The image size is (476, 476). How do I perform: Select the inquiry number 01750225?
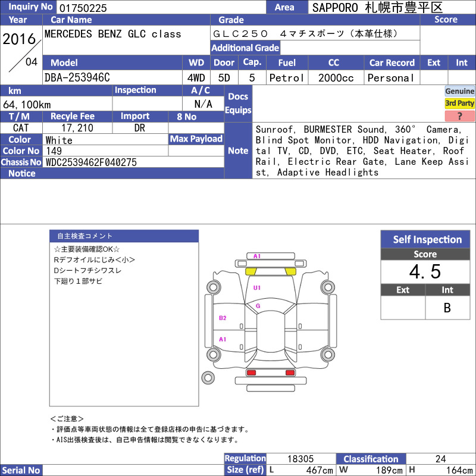(83, 8)
